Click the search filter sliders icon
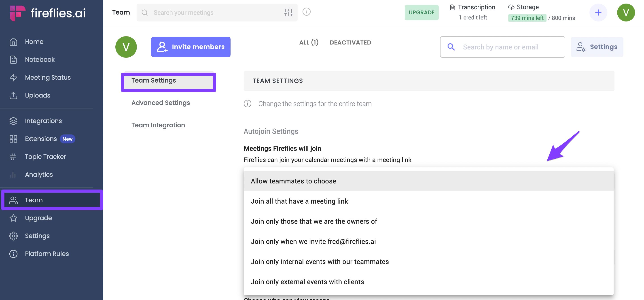 (x=288, y=12)
